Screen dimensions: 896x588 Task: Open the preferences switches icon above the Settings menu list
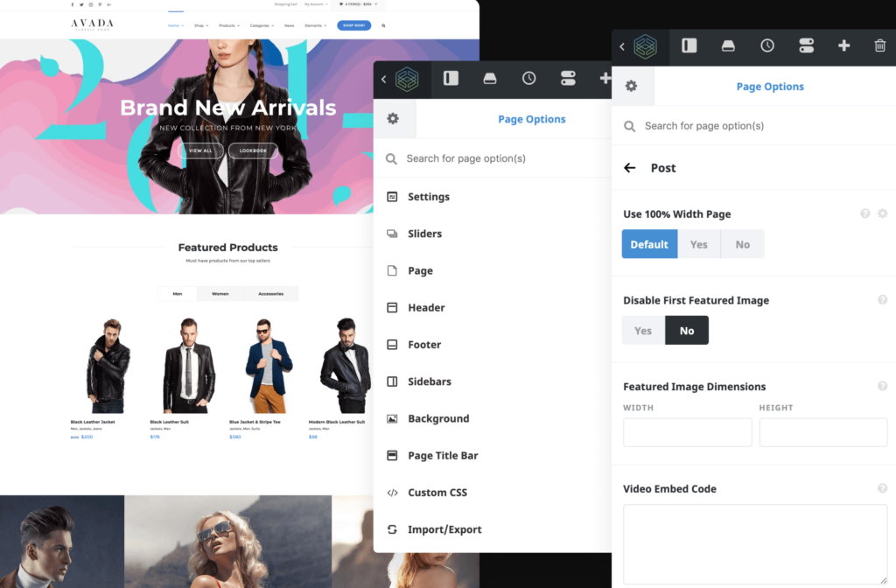pyautogui.click(x=568, y=78)
